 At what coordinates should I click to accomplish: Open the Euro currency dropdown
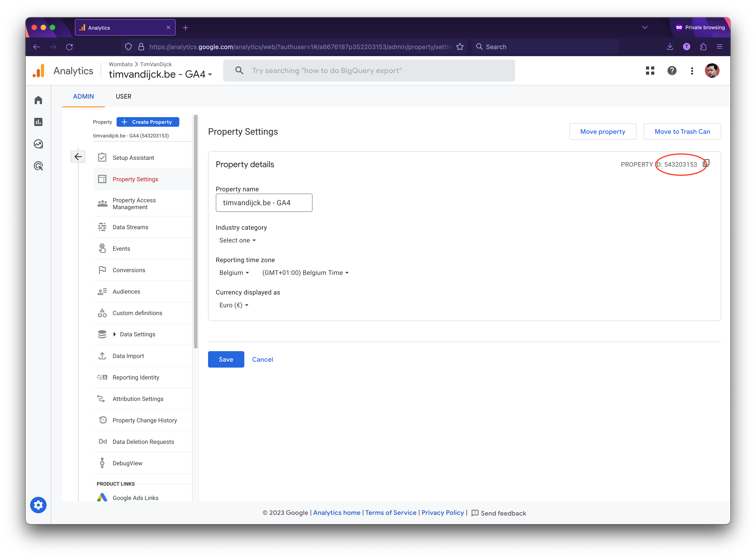click(234, 305)
